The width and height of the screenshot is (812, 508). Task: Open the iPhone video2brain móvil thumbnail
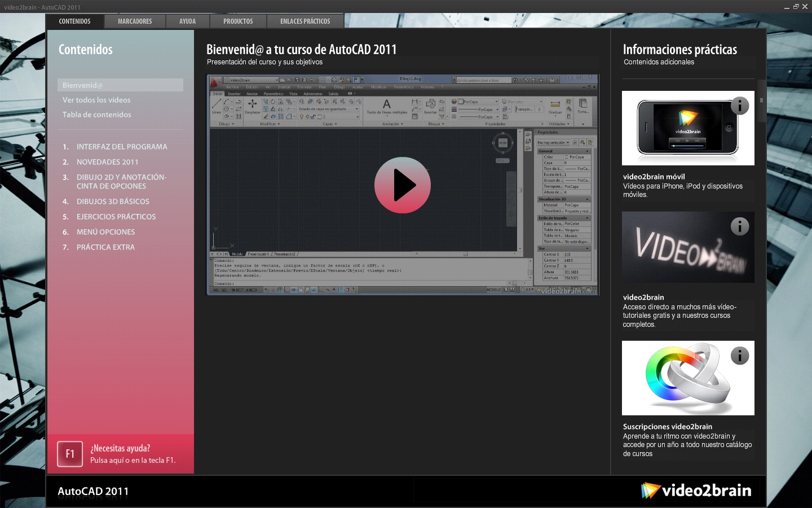pyautogui.click(x=688, y=128)
